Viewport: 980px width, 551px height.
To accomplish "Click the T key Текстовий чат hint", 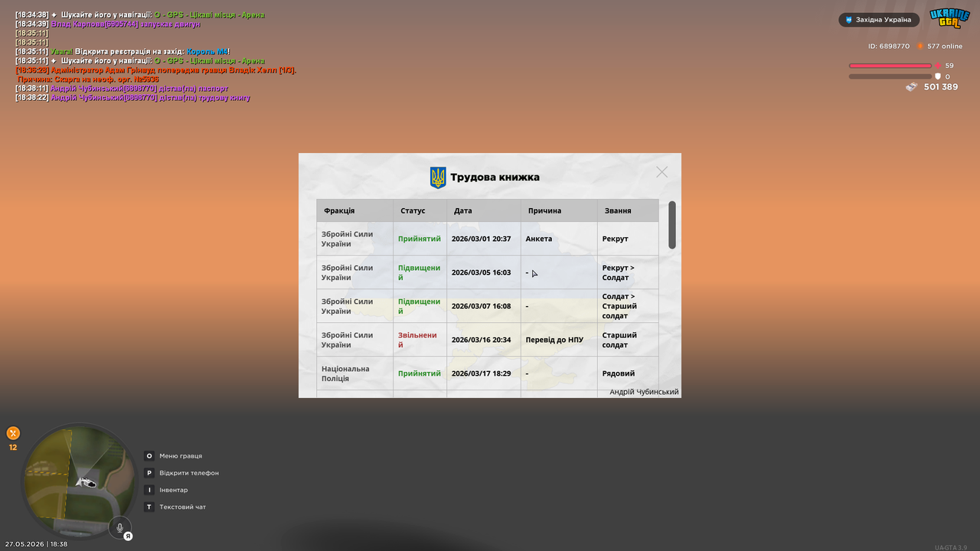I will [x=149, y=507].
